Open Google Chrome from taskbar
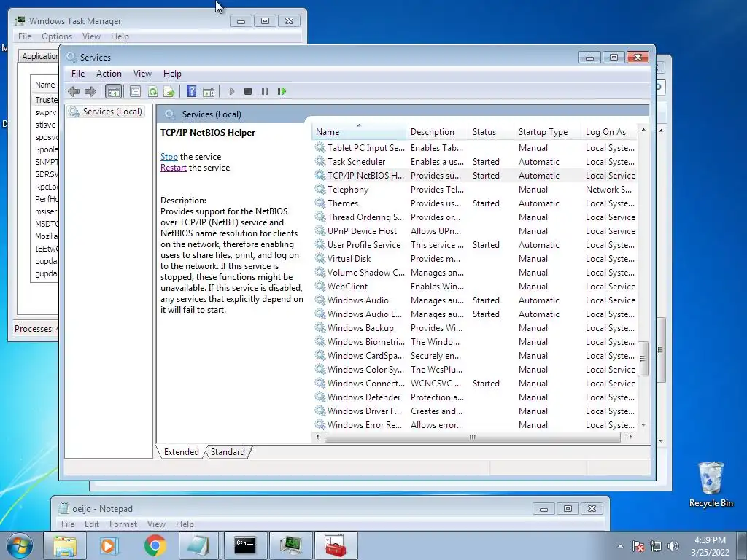Image resolution: width=747 pixels, height=560 pixels. coord(155,545)
